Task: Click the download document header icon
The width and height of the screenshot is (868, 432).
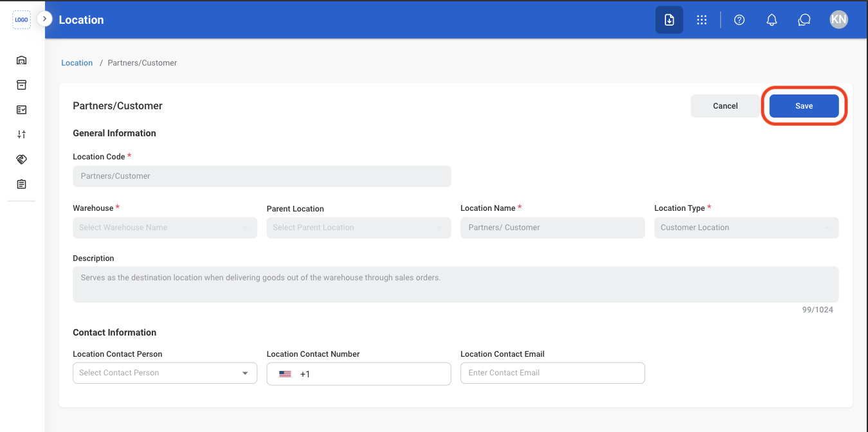Action: coord(669,20)
